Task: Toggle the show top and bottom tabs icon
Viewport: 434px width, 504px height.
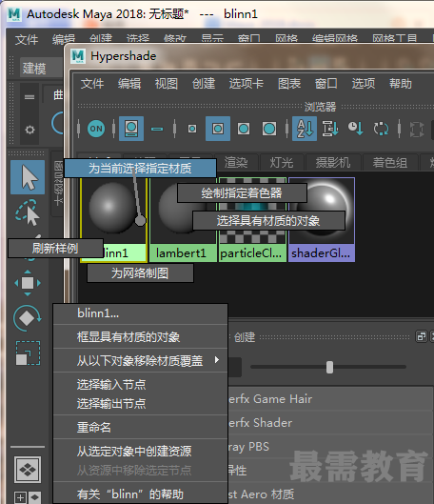Action: click(131, 129)
